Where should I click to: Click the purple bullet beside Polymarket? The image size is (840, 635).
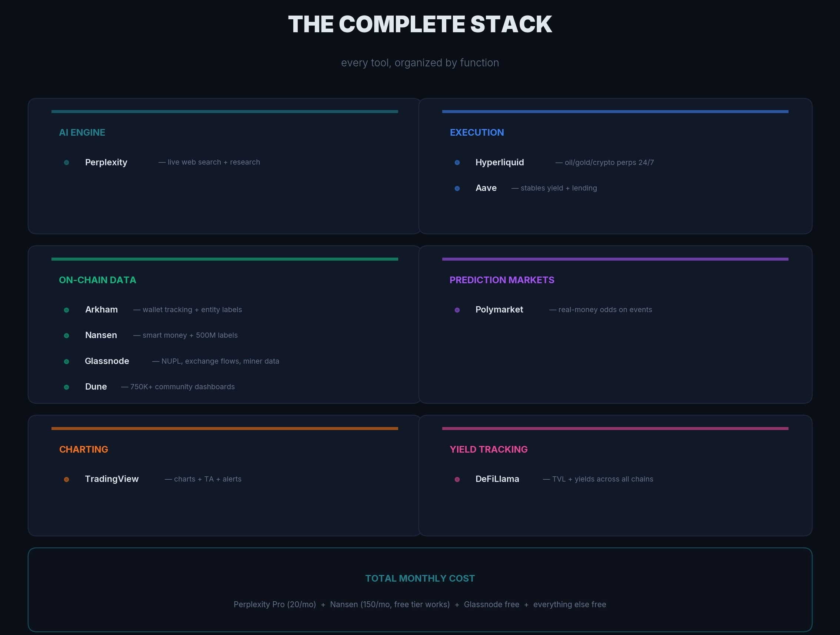click(x=457, y=310)
